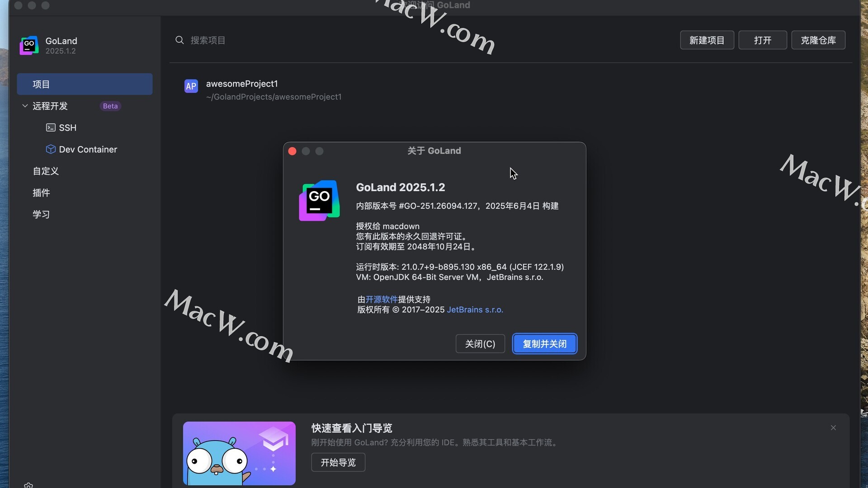Click the GoLand logo in the About dialog
Screen dimensions: 868x488
[319, 201]
